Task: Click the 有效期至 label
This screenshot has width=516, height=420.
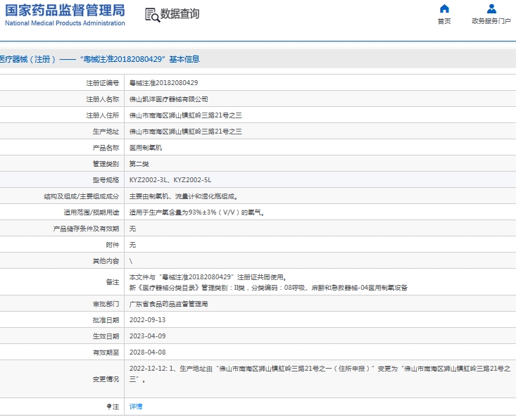Action: 106,352
